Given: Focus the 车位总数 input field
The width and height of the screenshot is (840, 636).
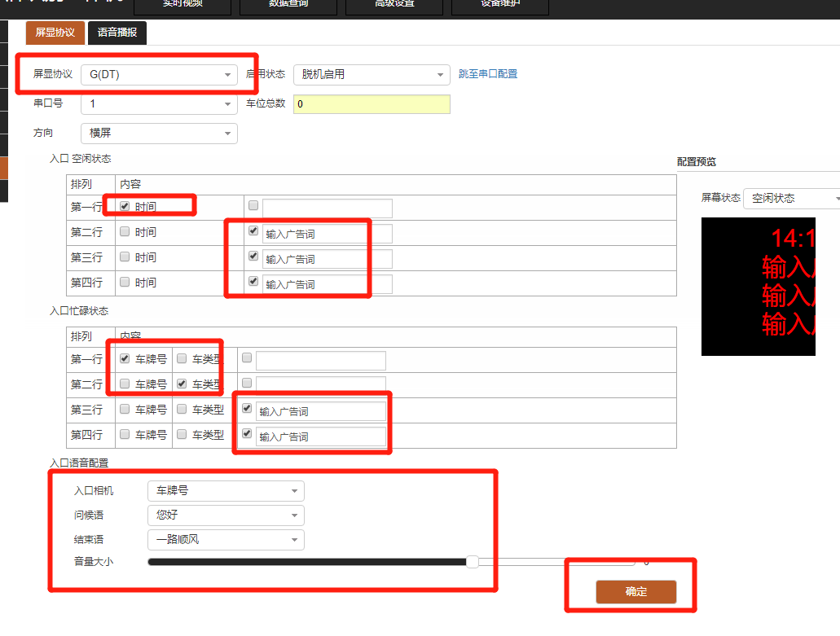Looking at the screenshot, I should (372, 104).
